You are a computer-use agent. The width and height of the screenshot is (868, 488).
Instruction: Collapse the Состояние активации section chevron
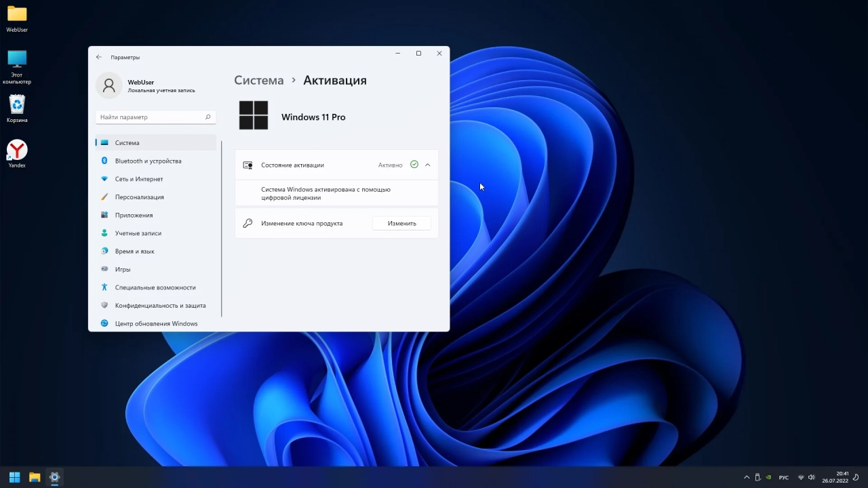(x=427, y=165)
